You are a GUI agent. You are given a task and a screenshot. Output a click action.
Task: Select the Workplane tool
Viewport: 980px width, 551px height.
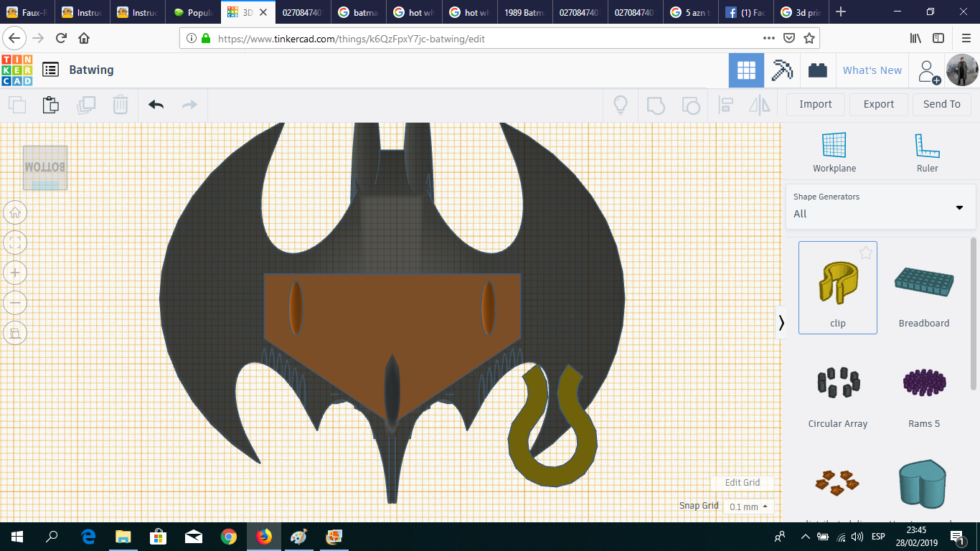[834, 153]
